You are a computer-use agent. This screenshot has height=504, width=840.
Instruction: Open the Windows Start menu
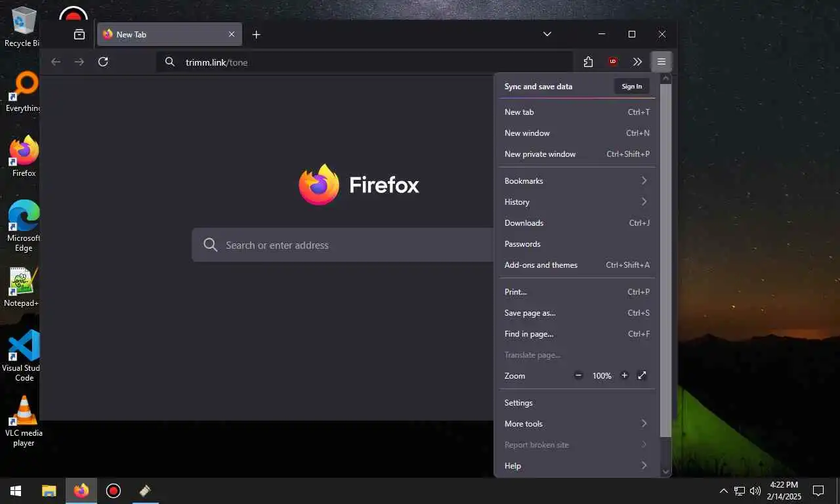(16, 491)
